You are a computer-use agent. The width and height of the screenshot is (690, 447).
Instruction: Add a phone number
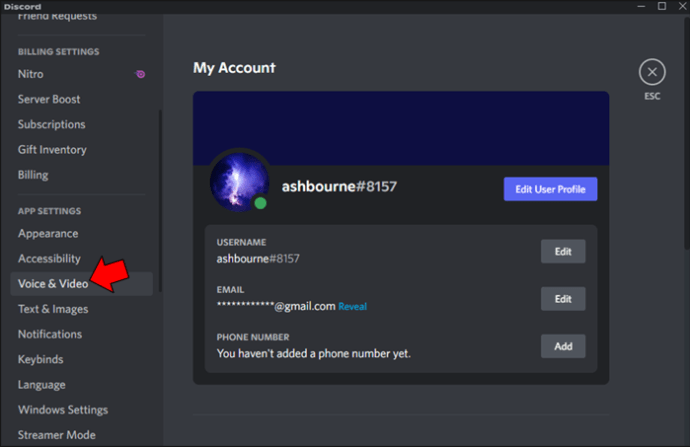(x=563, y=346)
